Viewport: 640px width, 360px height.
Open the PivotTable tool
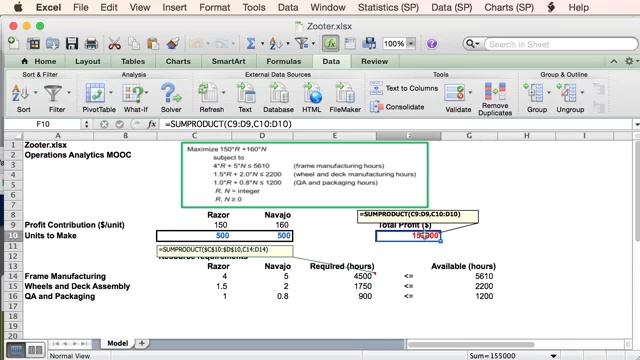coord(95,93)
